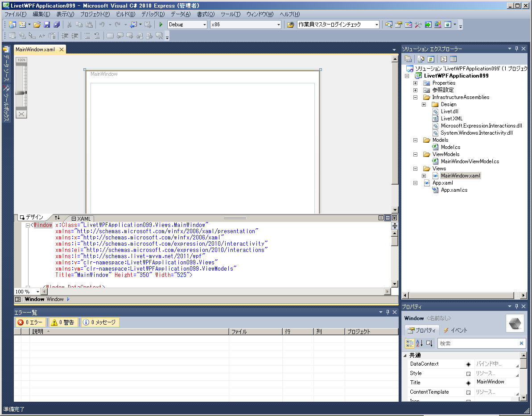The width and height of the screenshot is (532, 416).
Task: Collapse the 共通 property category
Action: click(x=405, y=355)
